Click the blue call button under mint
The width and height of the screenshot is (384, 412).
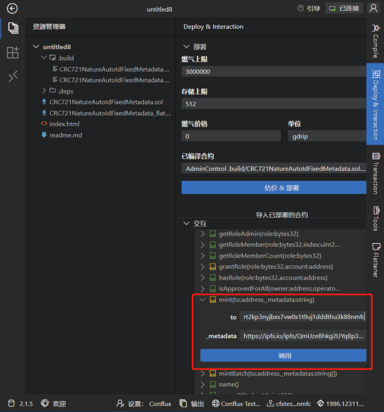click(283, 355)
